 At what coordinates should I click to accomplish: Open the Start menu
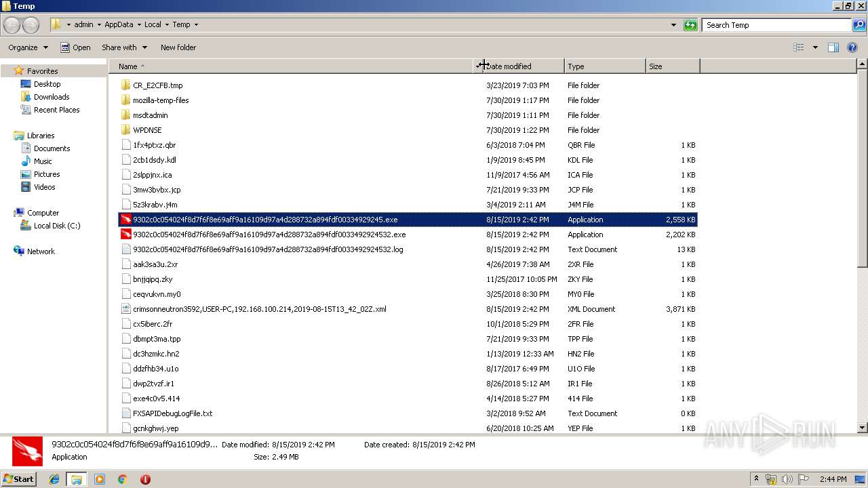19,479
